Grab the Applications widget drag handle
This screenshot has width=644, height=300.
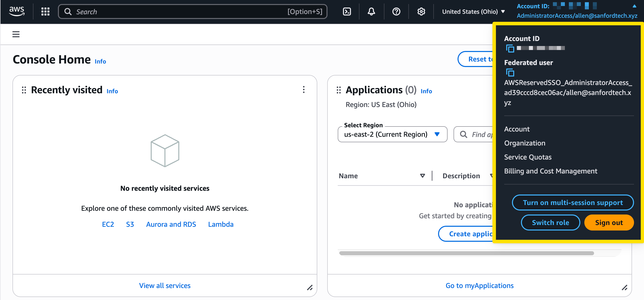coord(339,90)
